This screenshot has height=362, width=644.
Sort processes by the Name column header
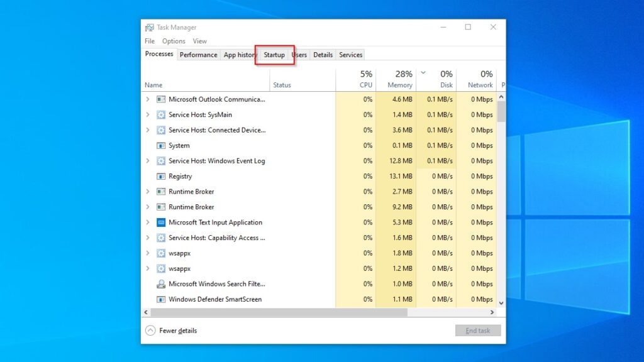pos(153,85)
